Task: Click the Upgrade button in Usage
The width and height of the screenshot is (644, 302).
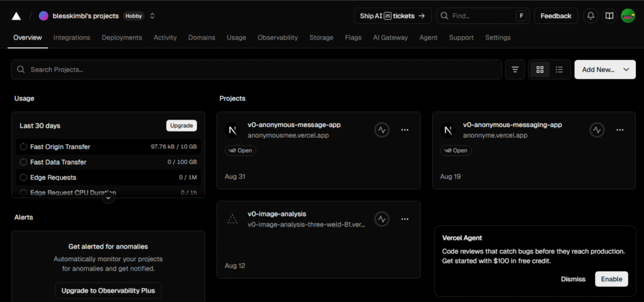Action: (181, 125)
